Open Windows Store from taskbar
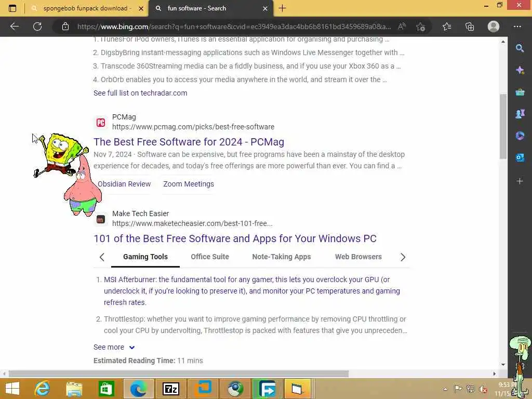 click(x=106, y=389)
